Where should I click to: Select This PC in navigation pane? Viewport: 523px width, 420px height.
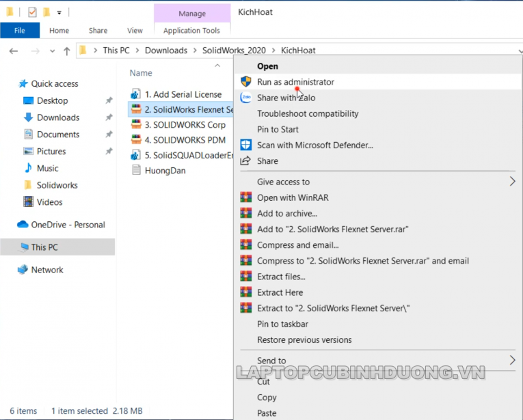57,247
